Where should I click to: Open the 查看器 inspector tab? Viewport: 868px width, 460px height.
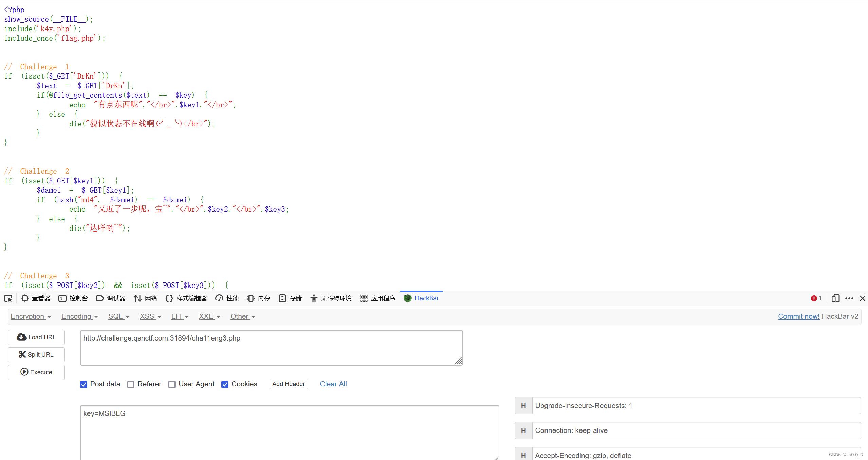(x=36, y=298)
